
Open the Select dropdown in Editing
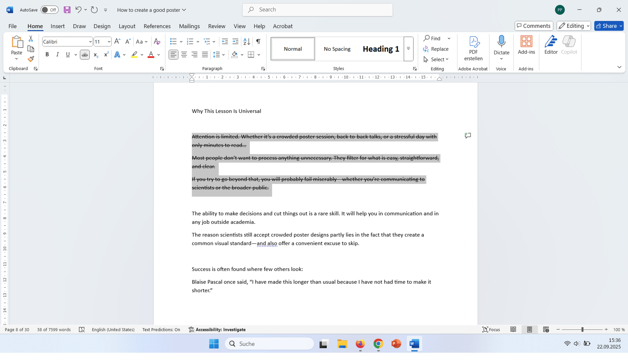436,59
